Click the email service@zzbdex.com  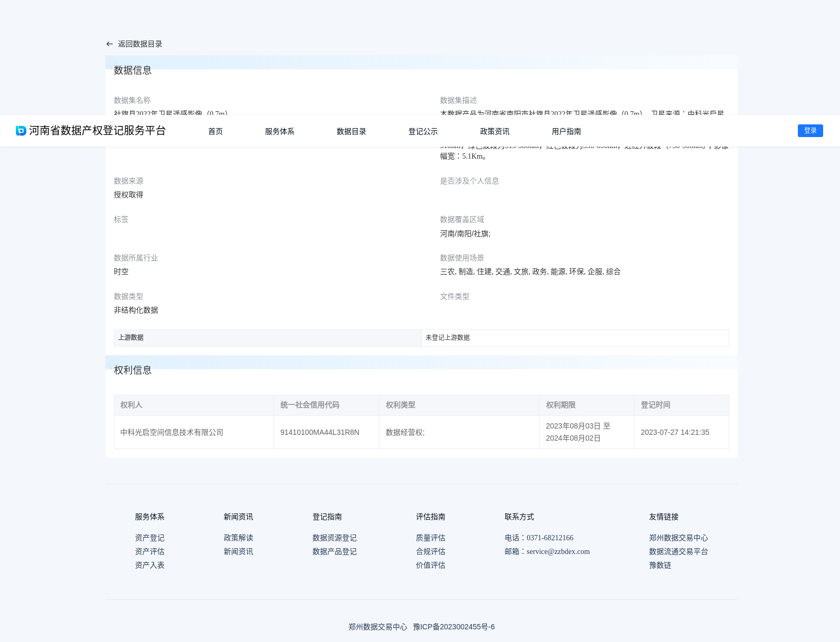(x=558, y=551)
